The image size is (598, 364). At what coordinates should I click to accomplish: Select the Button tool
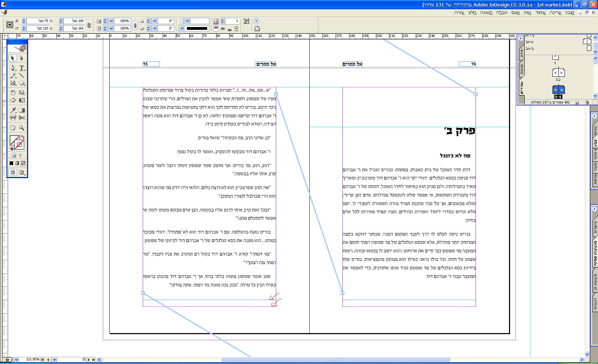[x=13, y=118]
